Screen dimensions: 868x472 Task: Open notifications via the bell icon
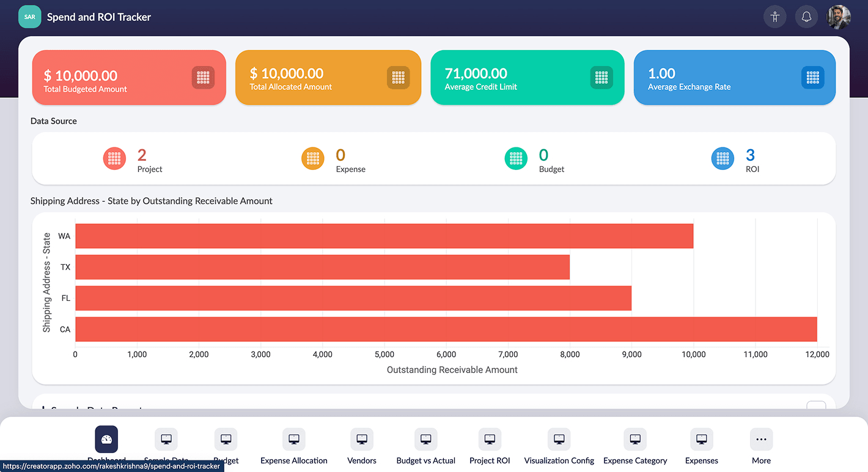pyautogui.click(x=806, y=17)
